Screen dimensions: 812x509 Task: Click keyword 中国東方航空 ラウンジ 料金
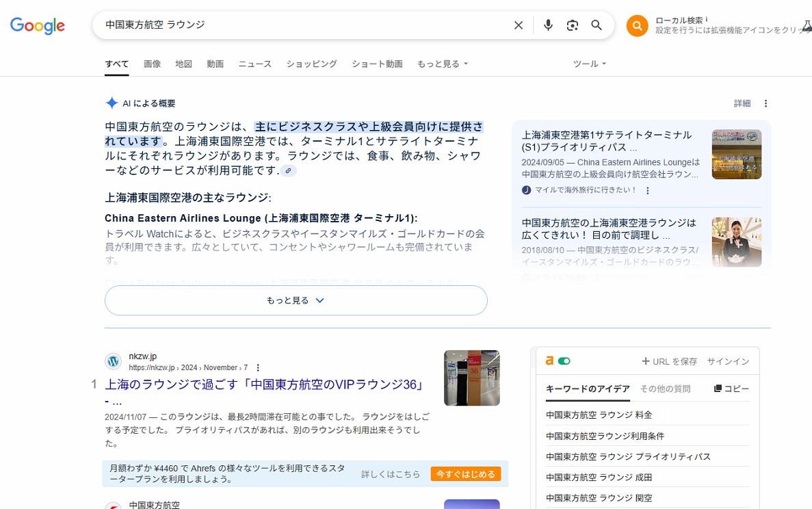pyautogui.click(x=599, y=415)
